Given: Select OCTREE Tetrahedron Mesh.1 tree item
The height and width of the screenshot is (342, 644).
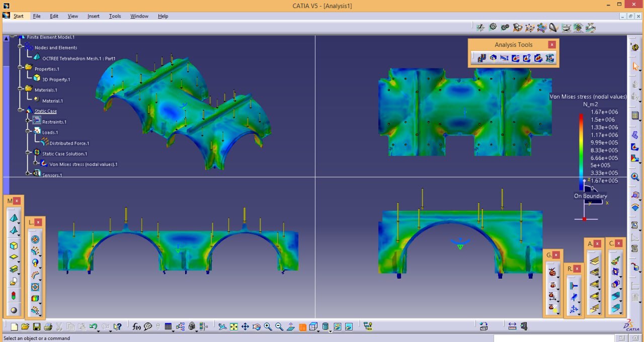Looking at the screenshot, I should point(78,58).
